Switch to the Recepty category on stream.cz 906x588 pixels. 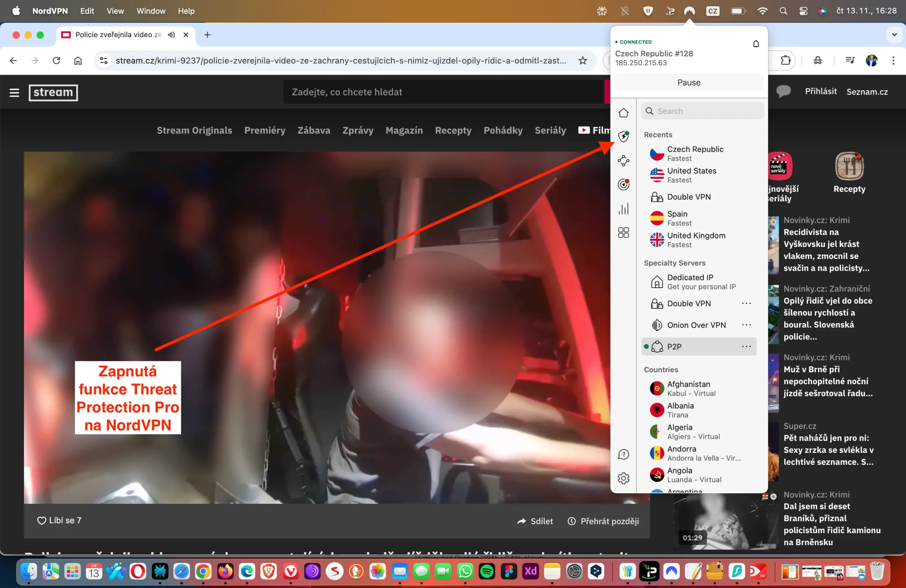click(453, 131)
